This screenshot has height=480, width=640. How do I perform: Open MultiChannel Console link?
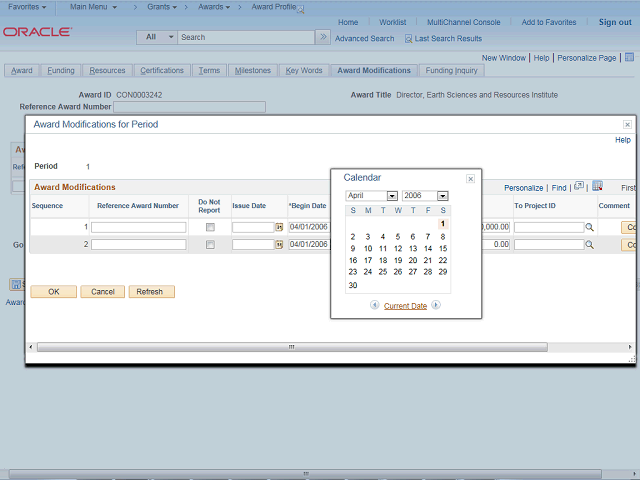(464, 22)
